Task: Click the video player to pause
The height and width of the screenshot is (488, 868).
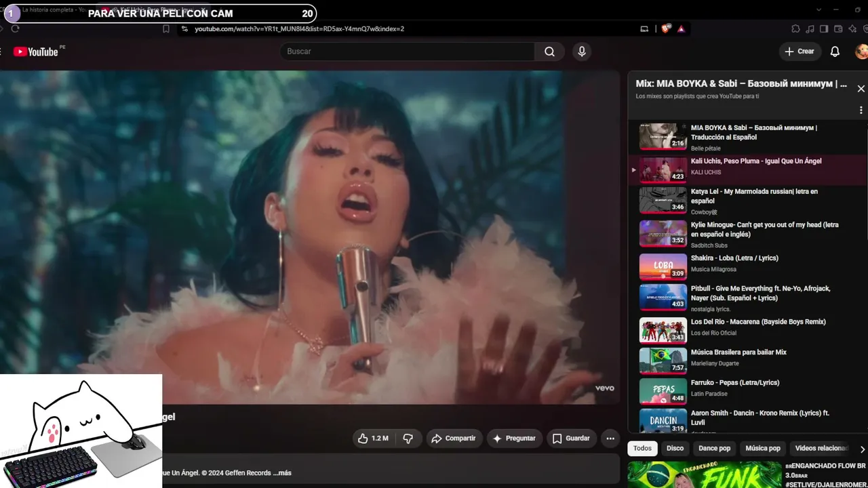Action: pyautogui.click(x=310, y=237)
